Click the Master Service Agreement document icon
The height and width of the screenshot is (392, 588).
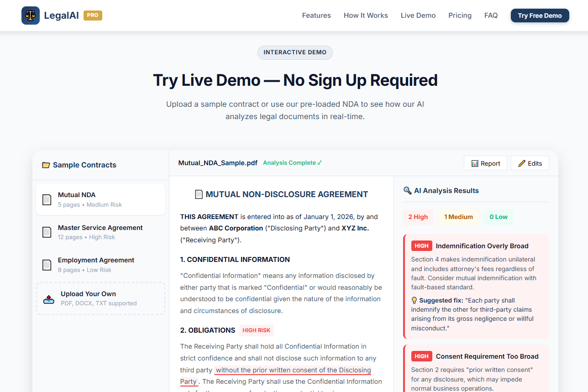click(x=47, y=232)
